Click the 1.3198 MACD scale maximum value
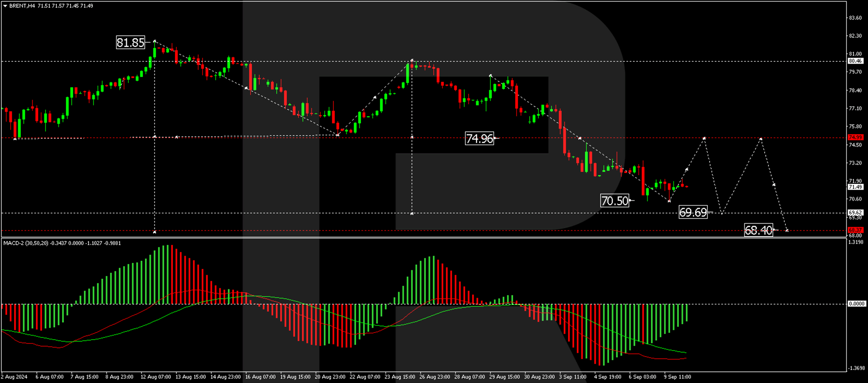The image size is (868, 383). point(856,242)
